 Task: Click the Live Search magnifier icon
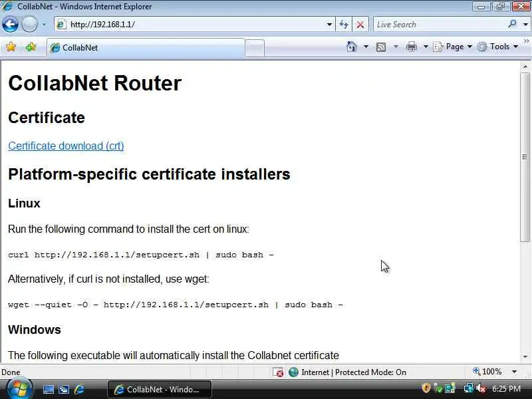512,24
